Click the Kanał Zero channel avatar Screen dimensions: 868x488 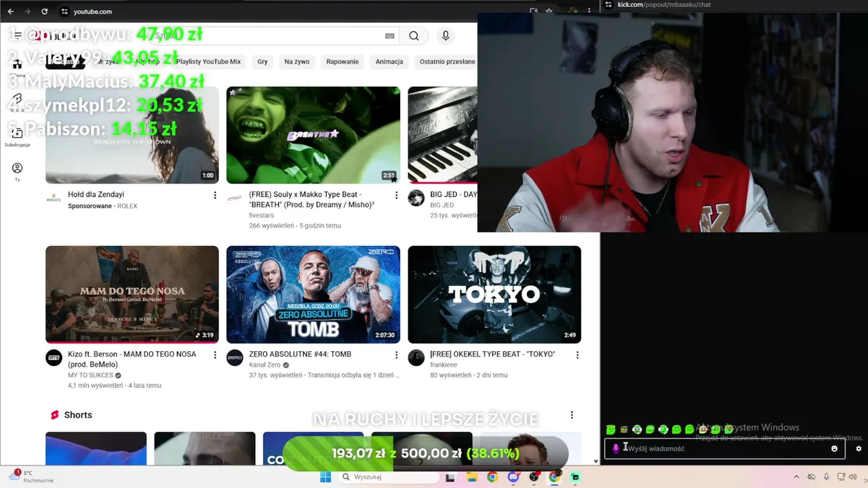pos(235,357)
